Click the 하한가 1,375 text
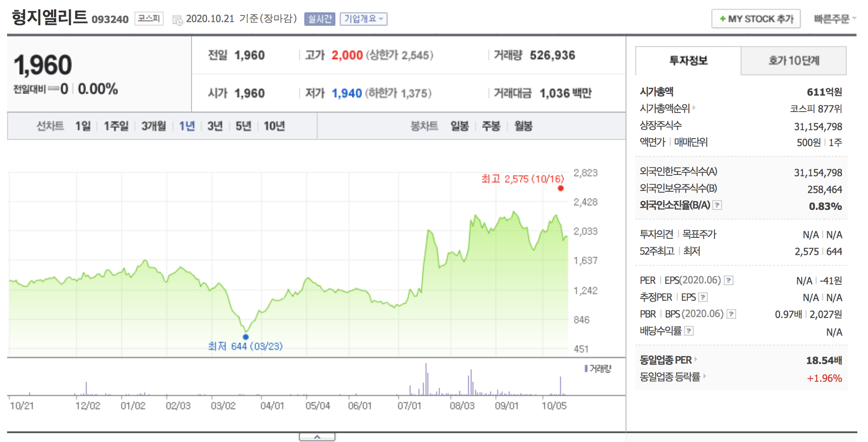The image size is (868, 442). click(x=398, y=93)
